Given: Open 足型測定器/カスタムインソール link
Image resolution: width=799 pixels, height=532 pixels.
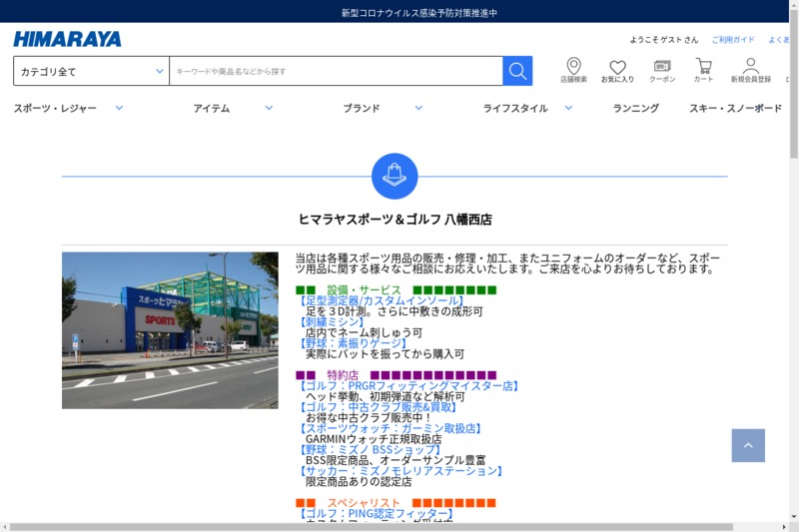Looking at the screenshot, I should [x=381, y=300].
